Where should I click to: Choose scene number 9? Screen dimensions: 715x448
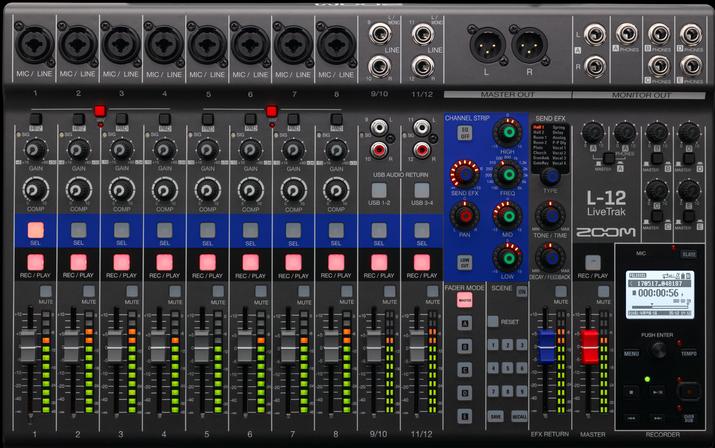521,391
